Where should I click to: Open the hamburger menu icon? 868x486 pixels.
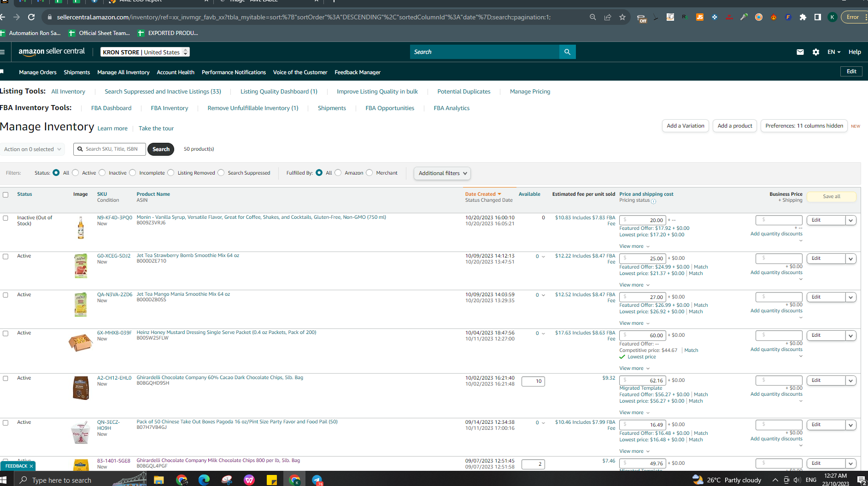tap(3, 52)
